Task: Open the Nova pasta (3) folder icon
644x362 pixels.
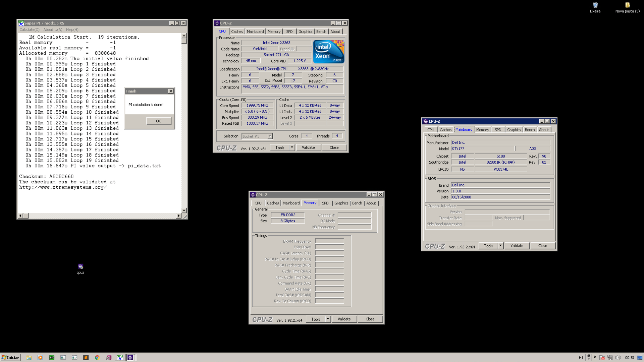Action: point(627,5)
